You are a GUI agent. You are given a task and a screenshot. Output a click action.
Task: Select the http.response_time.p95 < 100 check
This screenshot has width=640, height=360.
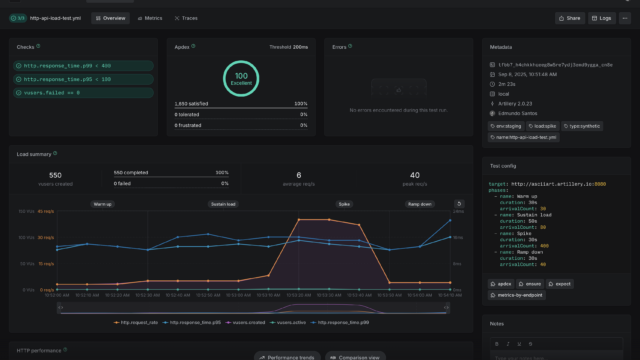tap(83, 79)
